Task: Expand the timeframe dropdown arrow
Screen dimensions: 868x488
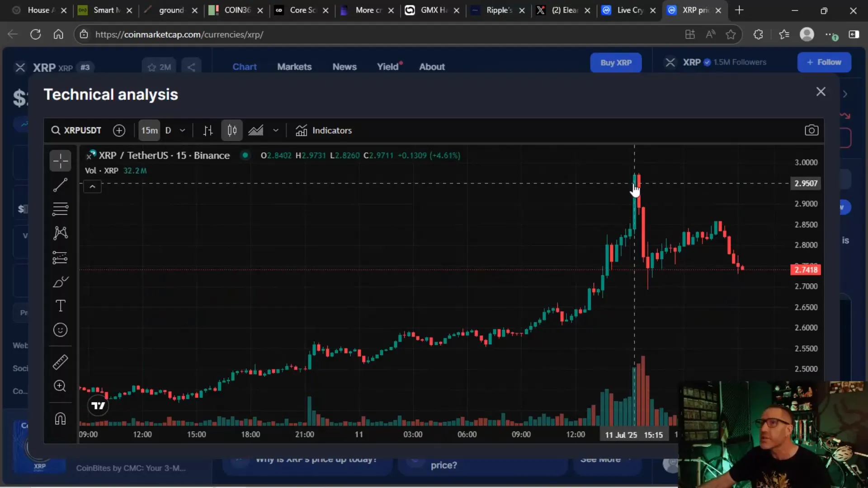Action: pyautogui.click(x=183, y=131)
